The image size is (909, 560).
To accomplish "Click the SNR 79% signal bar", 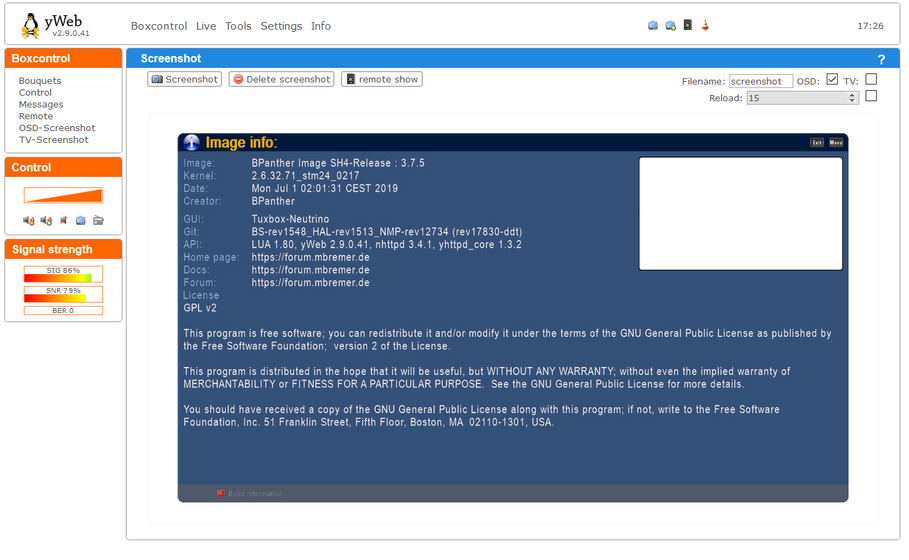I will tap(63, 294).
